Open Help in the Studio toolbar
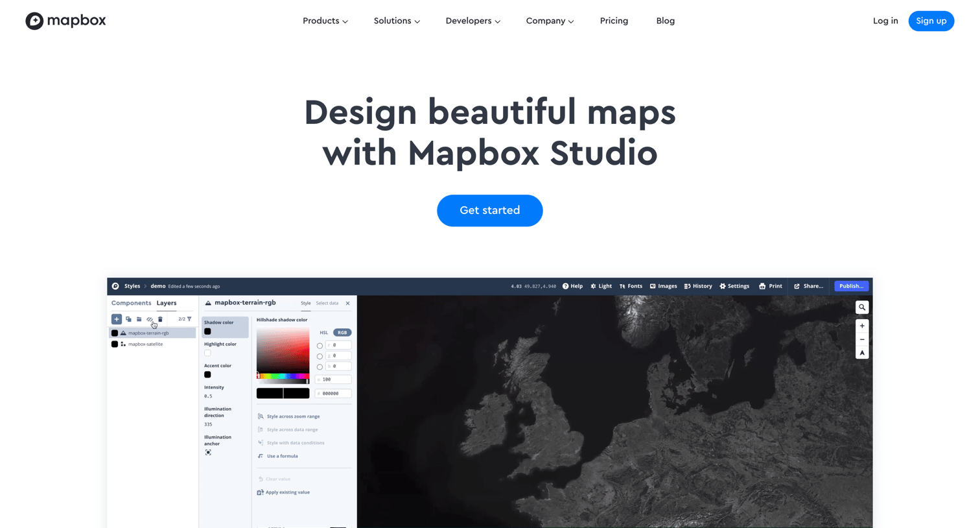Image resolution: width=980 pixels, height=528 pixels. 572,286
